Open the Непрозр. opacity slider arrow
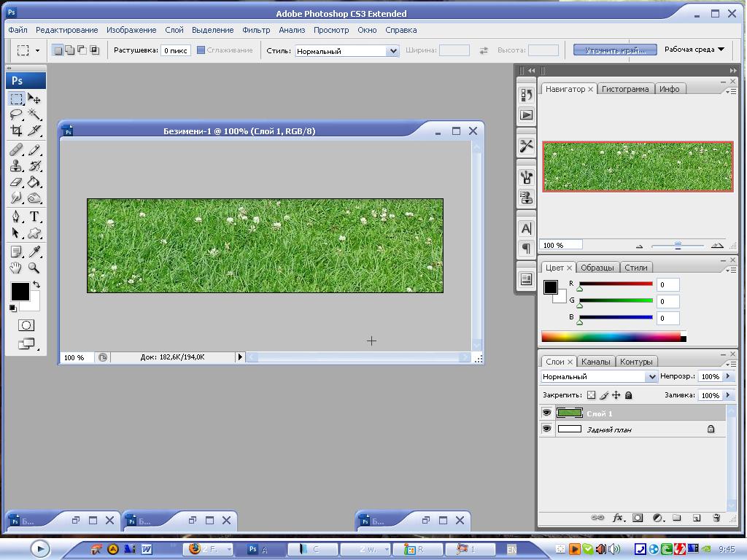Image resolution: width=747 pixels, height=560 pixels. (727, 377)
